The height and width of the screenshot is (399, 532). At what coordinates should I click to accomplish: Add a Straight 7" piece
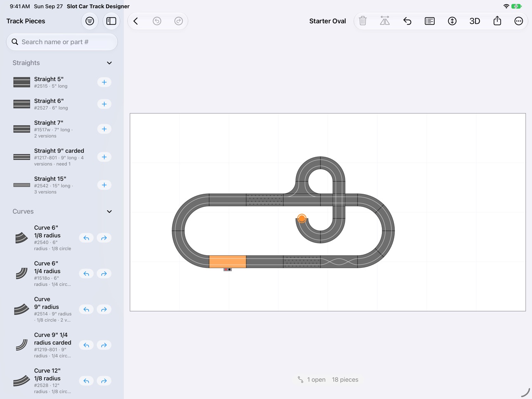click(x=104, y=129)
